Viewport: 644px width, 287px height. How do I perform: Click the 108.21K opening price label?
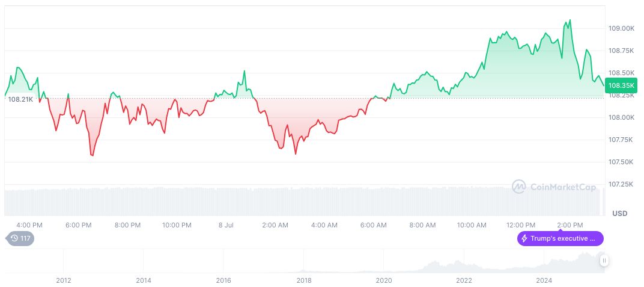coord(21,99)
